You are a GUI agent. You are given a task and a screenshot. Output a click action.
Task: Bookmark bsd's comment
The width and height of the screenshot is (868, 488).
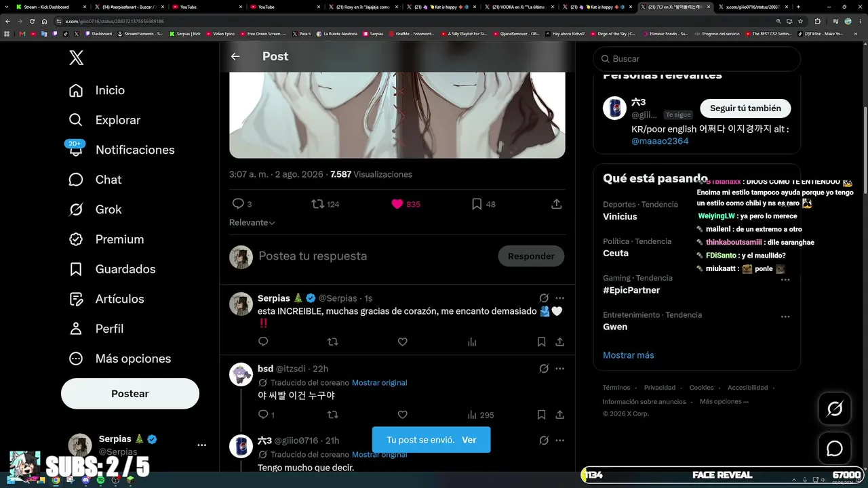pos(541,415)
